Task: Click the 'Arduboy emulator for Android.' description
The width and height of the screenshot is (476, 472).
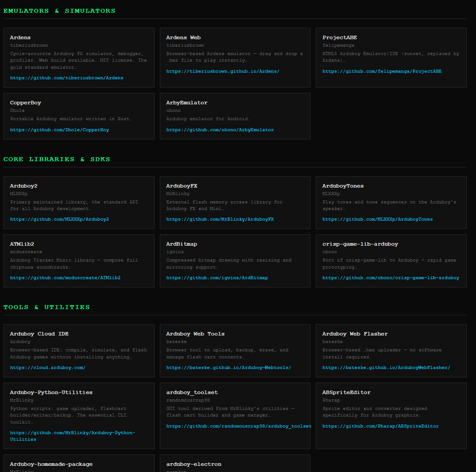Action: coord(208,119)
